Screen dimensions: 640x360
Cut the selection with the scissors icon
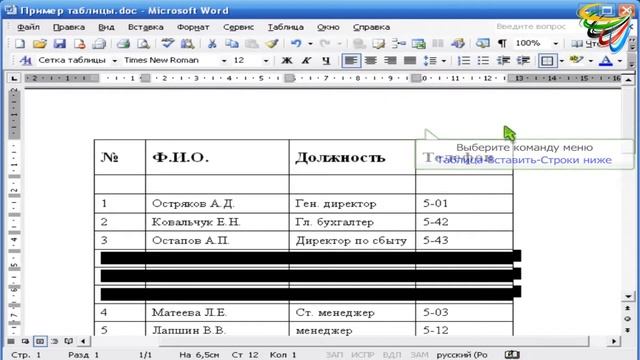(212, 43)
